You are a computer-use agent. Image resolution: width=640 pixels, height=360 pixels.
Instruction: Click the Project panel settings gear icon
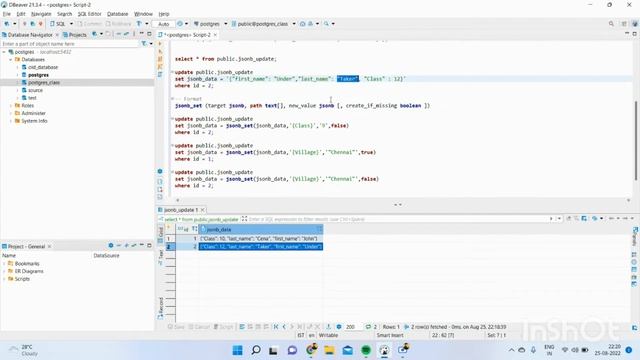coord(111,246)
